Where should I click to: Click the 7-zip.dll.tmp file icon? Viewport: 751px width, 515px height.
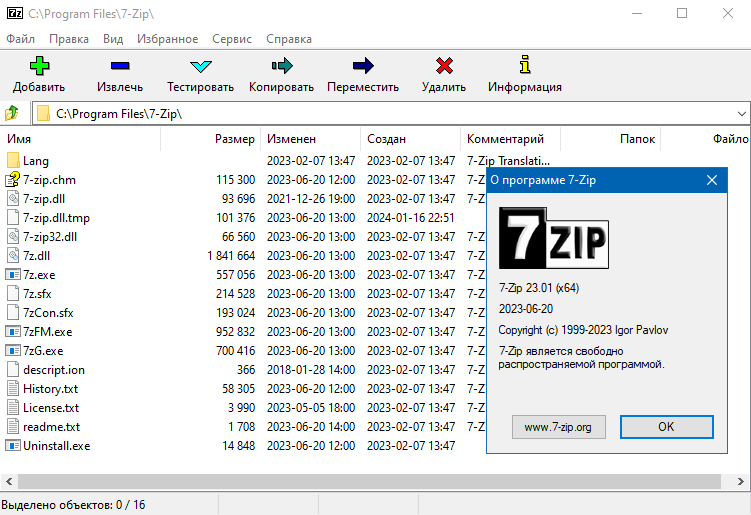[13, 217]
